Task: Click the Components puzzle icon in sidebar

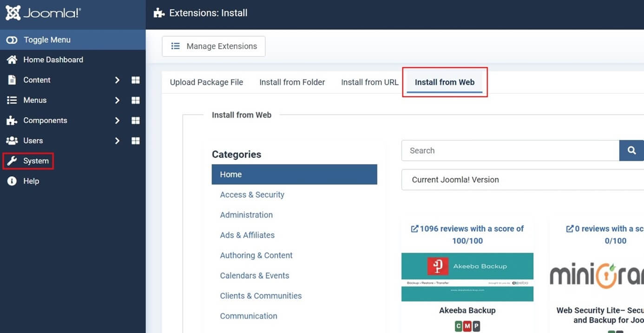Action: click(12, 120)
